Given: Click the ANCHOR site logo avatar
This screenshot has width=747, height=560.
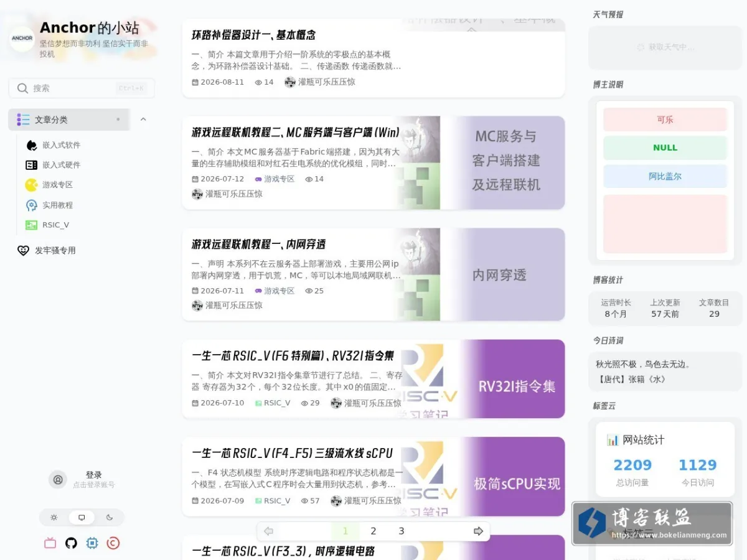Looking at the screenshot, I should (x=22, y=39).
